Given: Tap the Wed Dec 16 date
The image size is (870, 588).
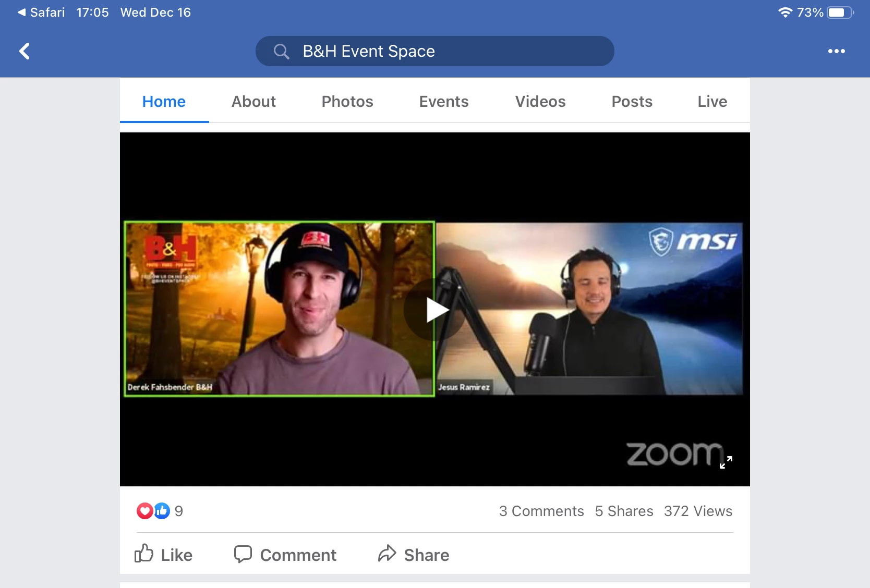Looking at the screenshot, I should (155, 12).
